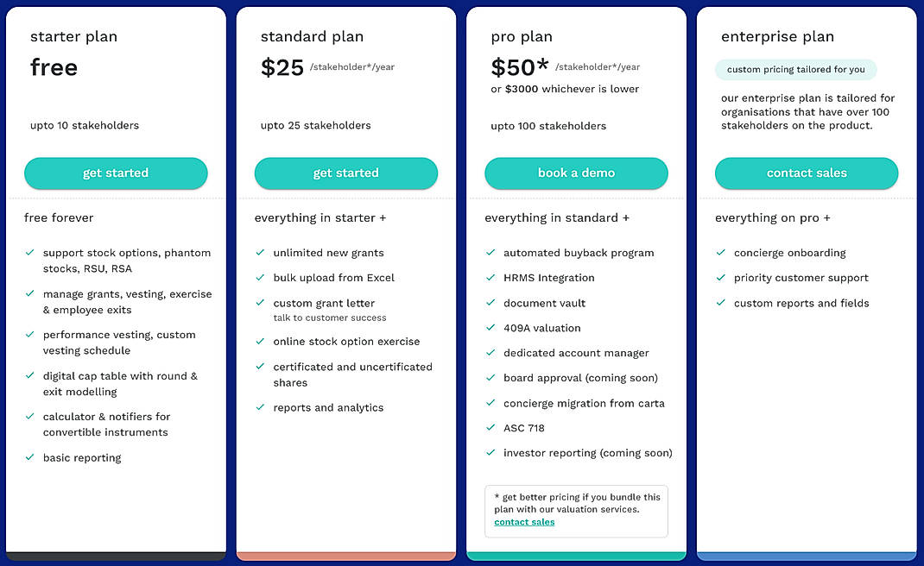Open the 'contact sales' link in the footnote
Image resolution: width=924 pixels, height=566 pixels.
coord(524,521)
